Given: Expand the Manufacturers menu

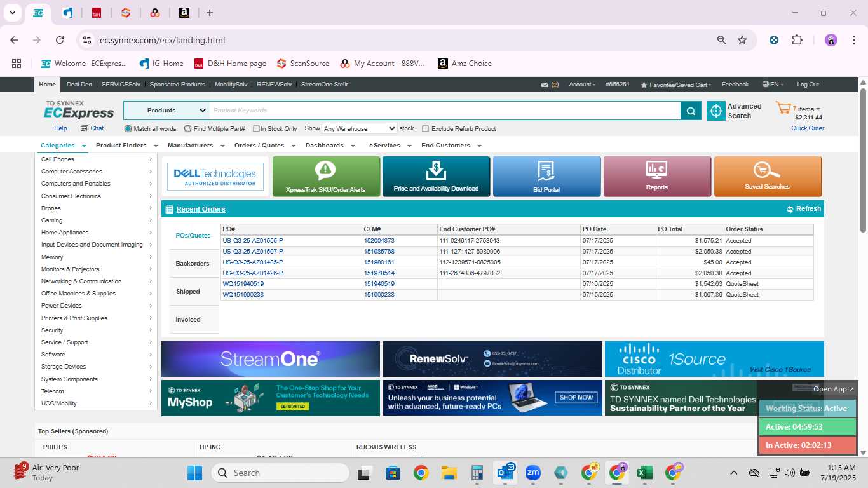Looking at the screenshot, I should (196, 146).
